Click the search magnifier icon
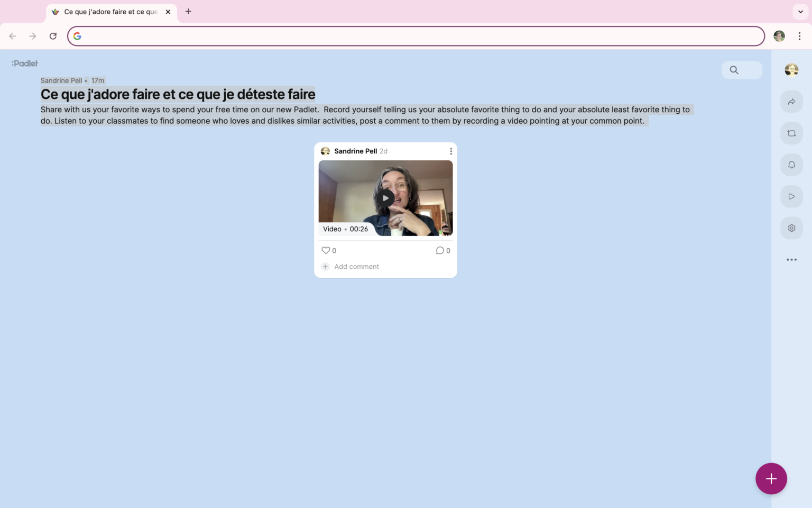The image size is (812, 508). click(x=734, y=70)
